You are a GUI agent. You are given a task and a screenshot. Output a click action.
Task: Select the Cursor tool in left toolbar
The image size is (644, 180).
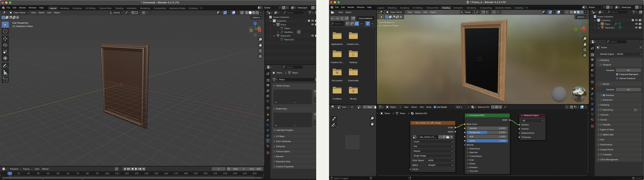click(5, 31)
